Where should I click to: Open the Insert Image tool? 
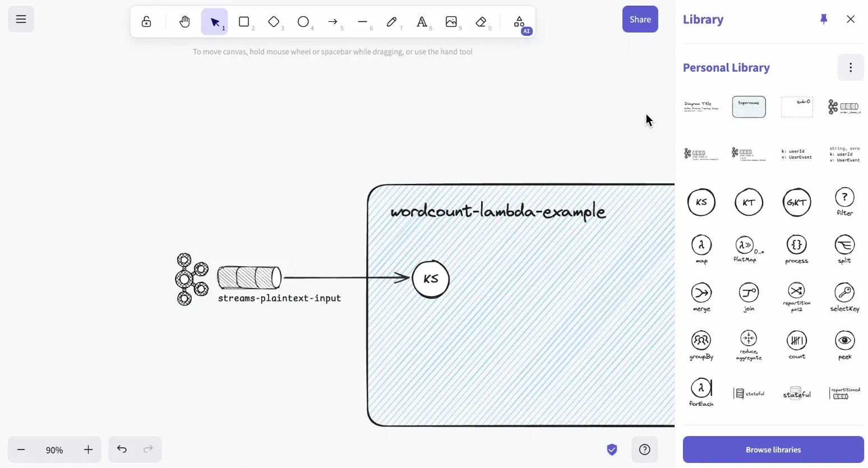pyautogui.click(x=451, y=22)
